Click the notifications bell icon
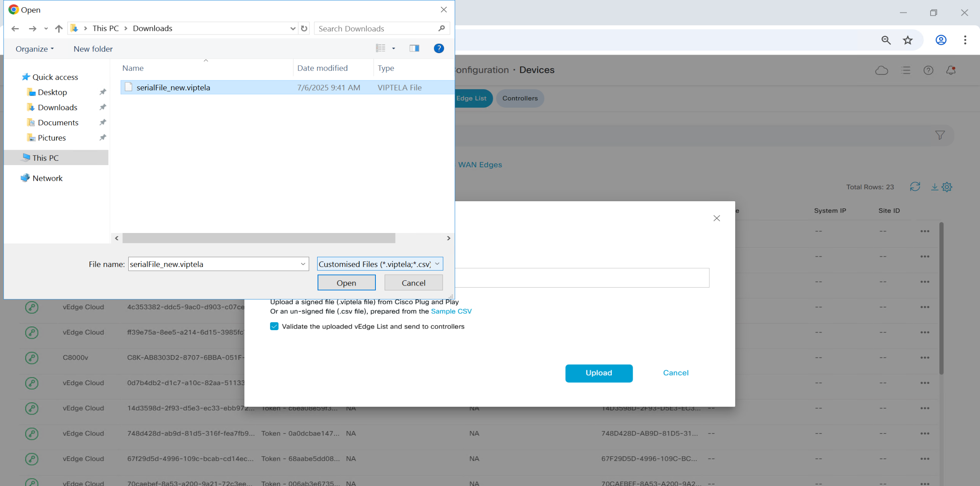The image size is (980, 486). pyautogui.click(x=951, y=70)
